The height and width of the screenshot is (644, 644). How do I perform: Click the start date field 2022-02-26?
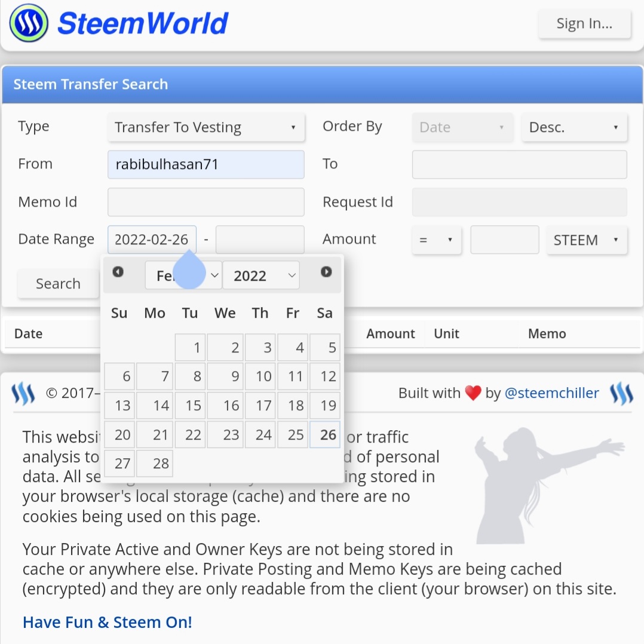[x=152, y=240]
